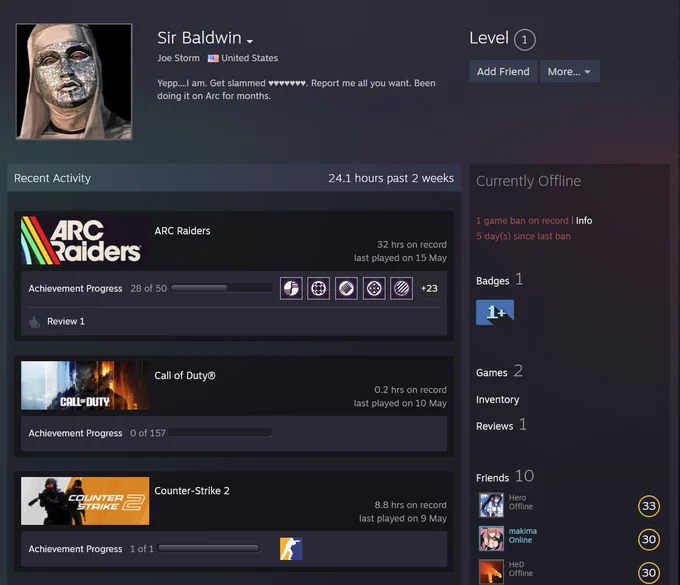Open the Games list link
The height and width of the screenshot is (585, 680).
click(491, 373)
